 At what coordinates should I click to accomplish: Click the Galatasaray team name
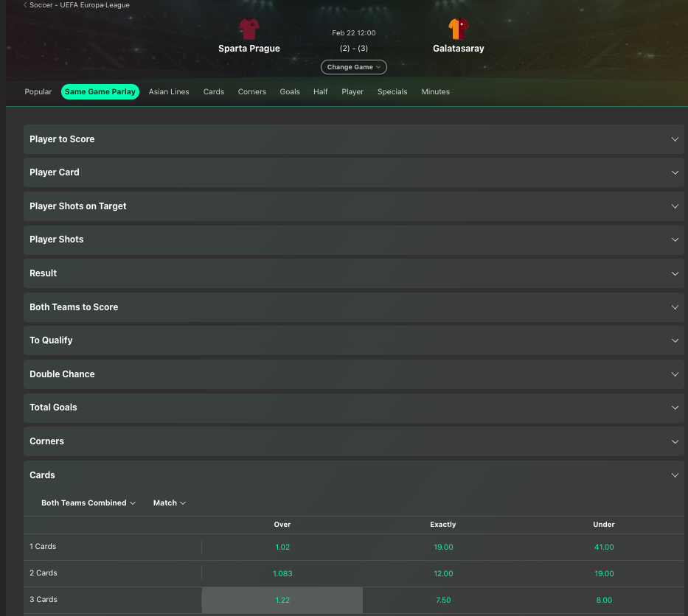pos(459,49)
